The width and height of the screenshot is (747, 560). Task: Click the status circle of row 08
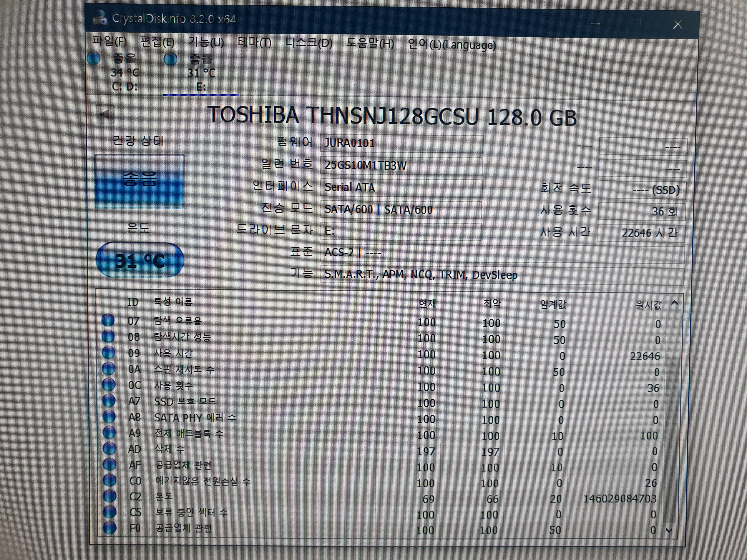click(x=108, y=336)
